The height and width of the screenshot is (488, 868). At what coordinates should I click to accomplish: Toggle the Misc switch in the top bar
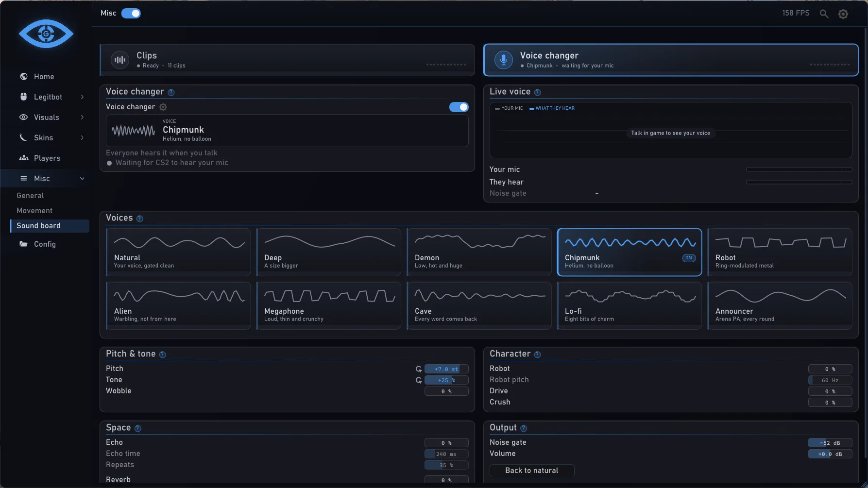coord(131,13)
